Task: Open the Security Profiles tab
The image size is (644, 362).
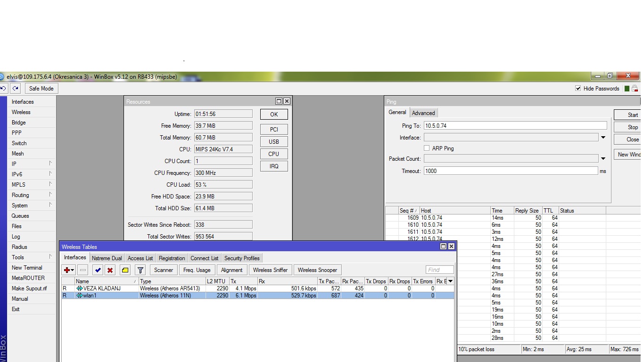Action: [x=242, y=258]
